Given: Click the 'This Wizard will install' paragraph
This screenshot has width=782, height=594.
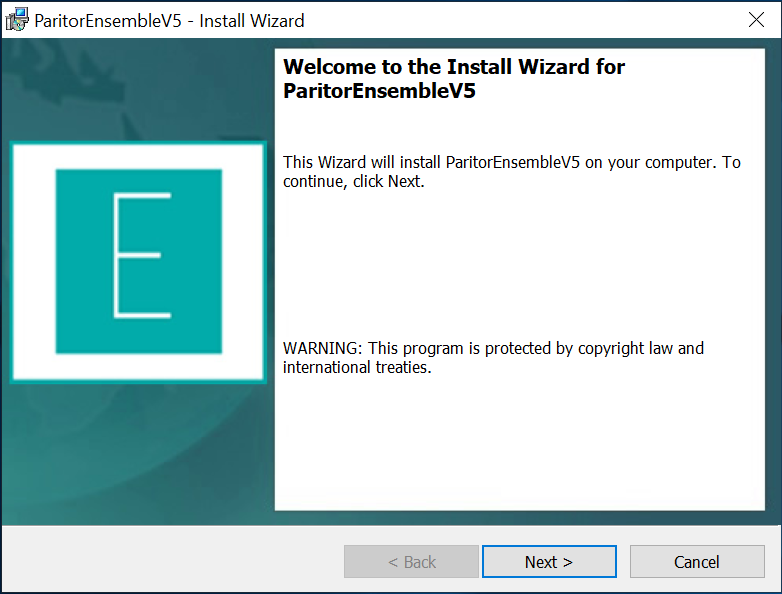Looking at the screenshot, I should pyautogui.click(x=512, y=172).
